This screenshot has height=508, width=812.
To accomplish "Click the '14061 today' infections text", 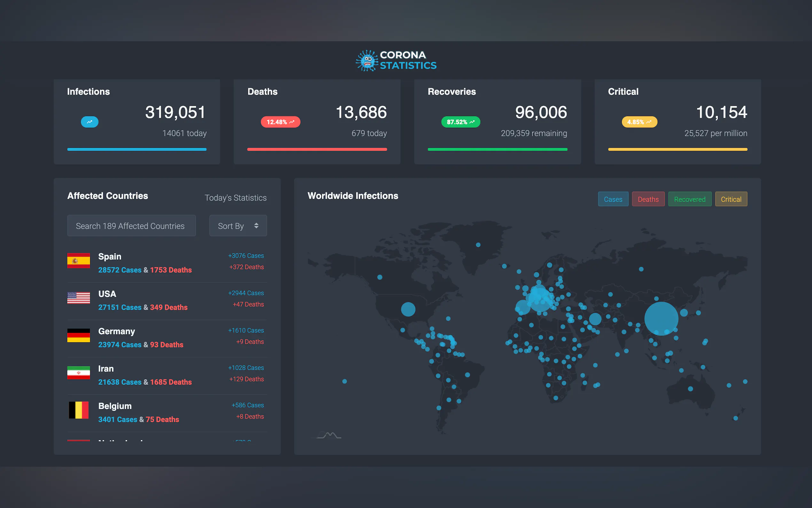I will pos(184,133).
